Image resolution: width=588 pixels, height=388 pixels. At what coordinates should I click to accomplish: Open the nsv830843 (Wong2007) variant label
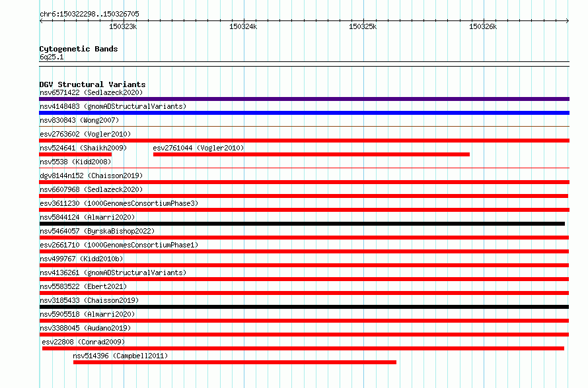[79, 120]
